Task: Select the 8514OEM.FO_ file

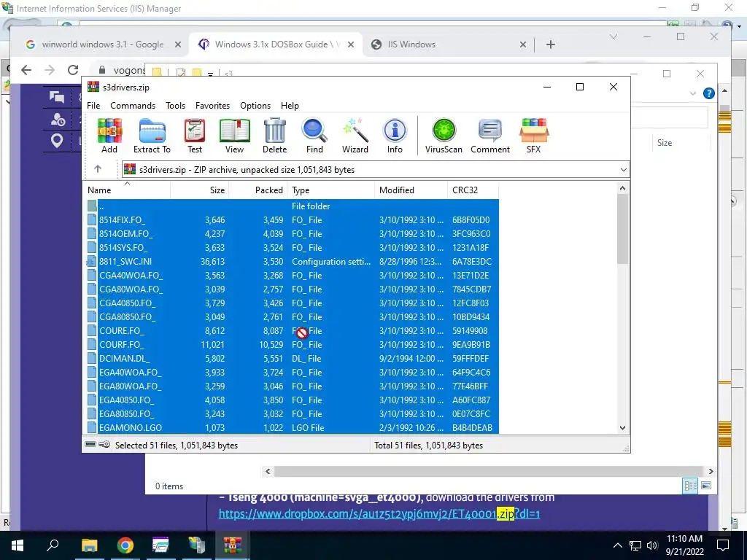Action: [291, 234]
